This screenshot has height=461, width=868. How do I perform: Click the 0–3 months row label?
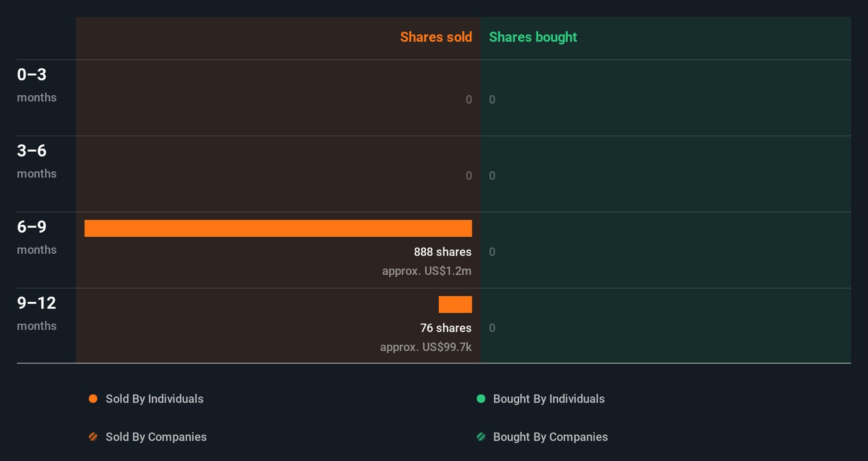(37, 85)
